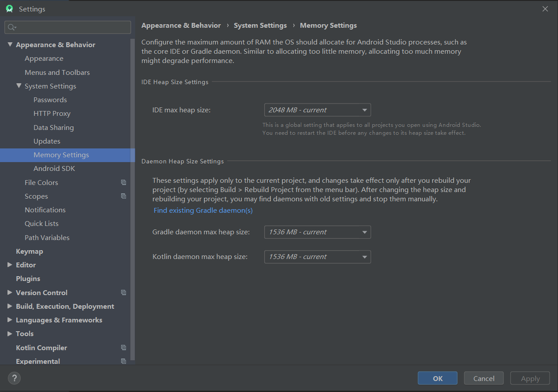This screenshot has height=392, width=558.
Task: Open the IDE max heap size dropdown
Action: pos(317,110)
